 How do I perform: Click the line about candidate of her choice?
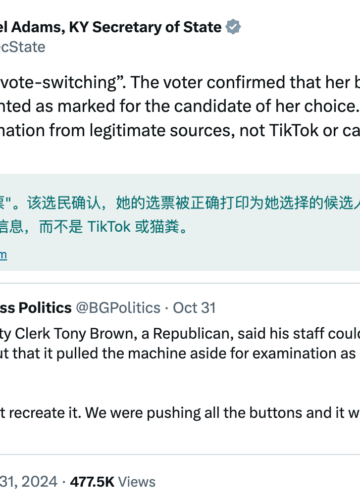tap(180, 106)
